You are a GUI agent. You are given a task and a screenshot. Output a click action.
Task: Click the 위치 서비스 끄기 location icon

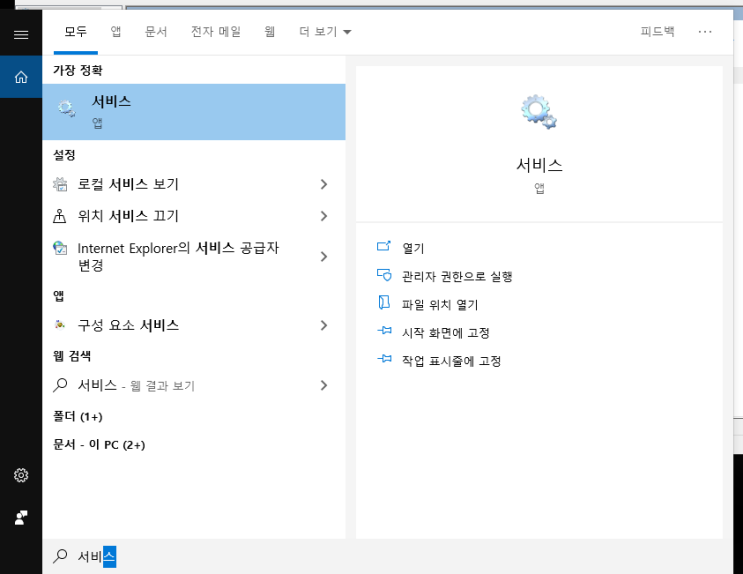[x=60, y=216]
